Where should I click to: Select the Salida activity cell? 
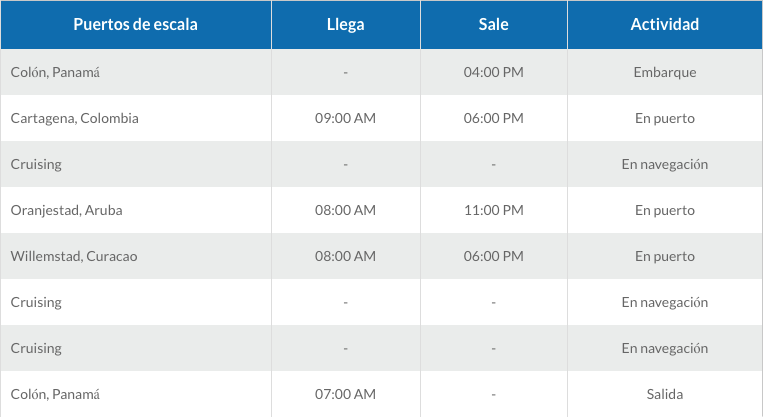[664, 394]
